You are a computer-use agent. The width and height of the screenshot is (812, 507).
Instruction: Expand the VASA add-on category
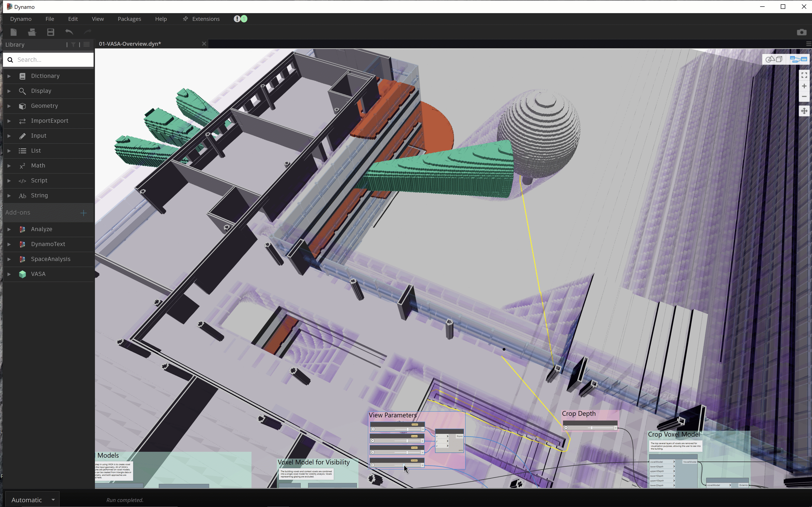click(x=9, y=274)
